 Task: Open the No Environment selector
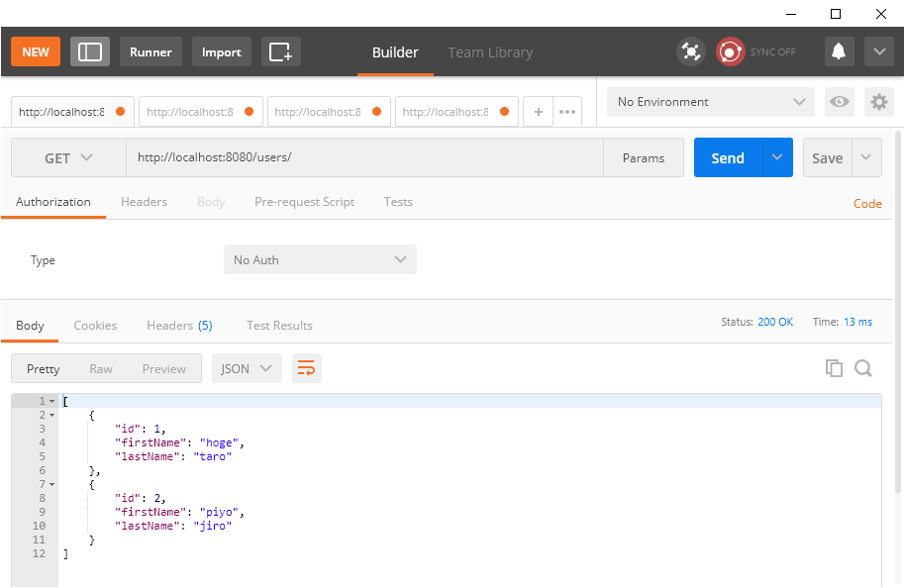711,102
